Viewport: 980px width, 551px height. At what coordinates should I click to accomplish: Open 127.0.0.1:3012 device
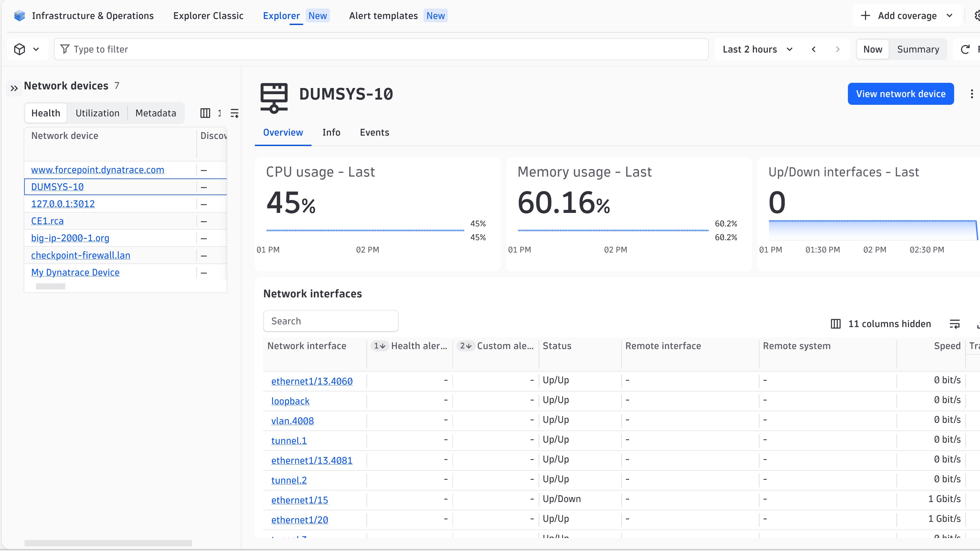63,204
